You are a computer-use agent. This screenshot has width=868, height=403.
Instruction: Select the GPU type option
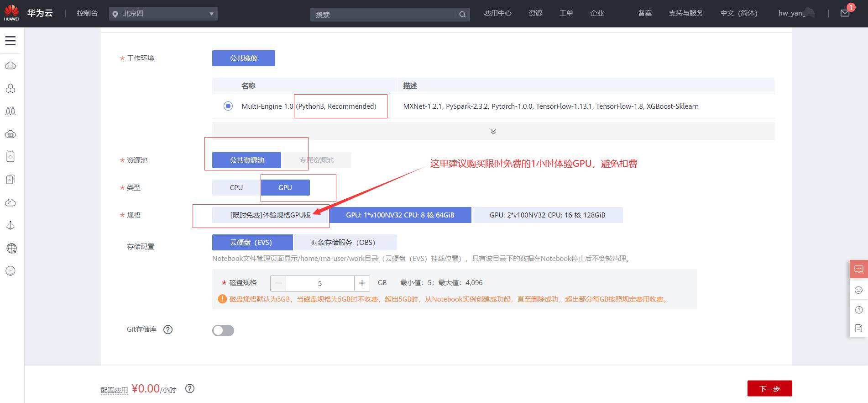pos(285,188)
